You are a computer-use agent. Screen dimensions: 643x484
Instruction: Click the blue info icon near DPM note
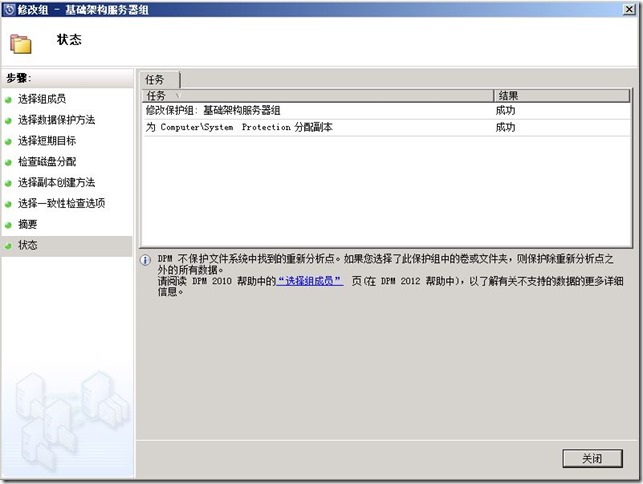tap(145, 260)
